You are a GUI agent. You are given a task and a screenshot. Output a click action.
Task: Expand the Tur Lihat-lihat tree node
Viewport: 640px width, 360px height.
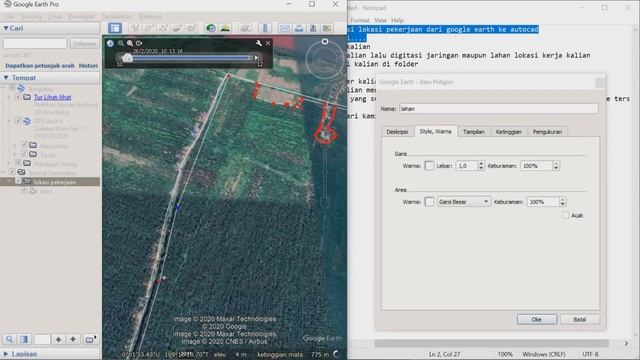tap(9, 97)
